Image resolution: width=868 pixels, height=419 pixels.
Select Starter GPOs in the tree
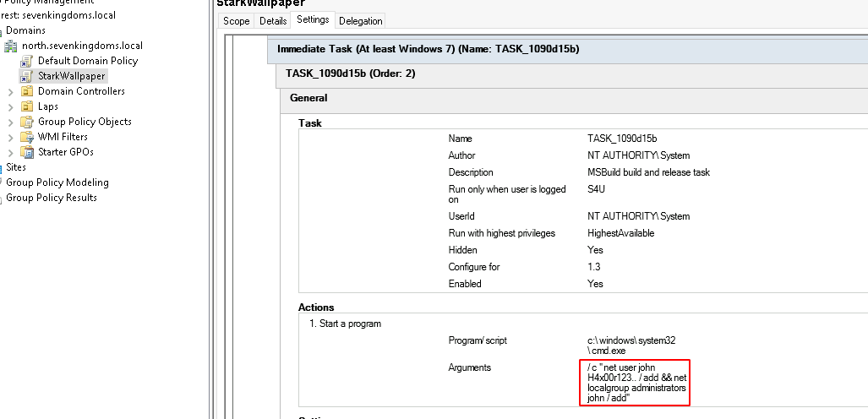tap(65, 152)
